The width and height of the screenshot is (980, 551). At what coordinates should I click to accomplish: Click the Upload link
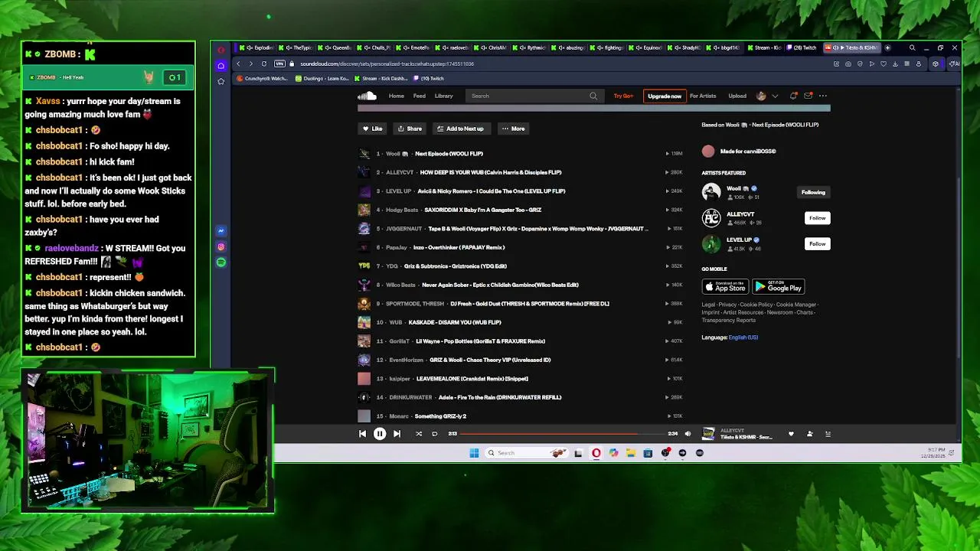tap(737, 96)
